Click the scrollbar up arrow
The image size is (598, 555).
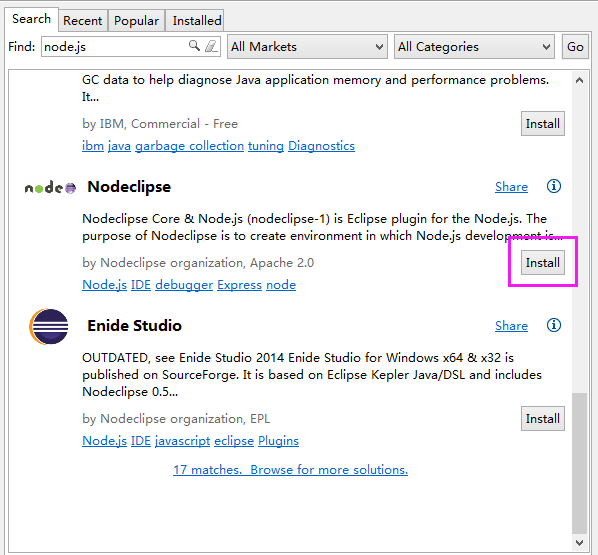pyautogui.click(x=579, y=80)
